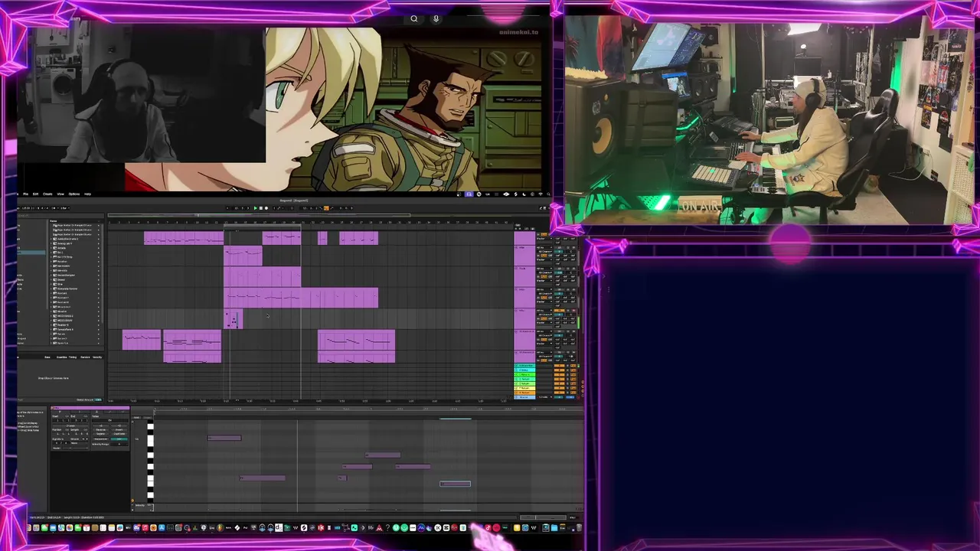The width and height of the screenshot is (980, 551).
Task: Stop playback with the square Stop button
Action: tap(261, 208)
